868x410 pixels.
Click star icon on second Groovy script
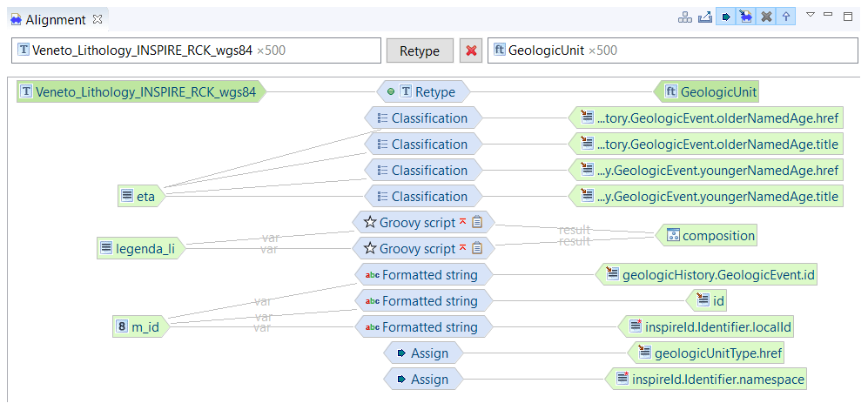click(x=370, y=249)
